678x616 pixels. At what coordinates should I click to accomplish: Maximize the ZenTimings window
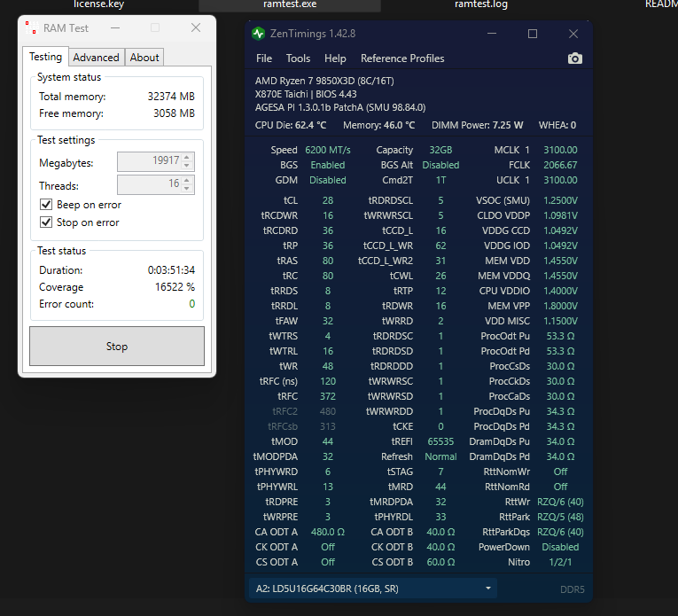533,34
